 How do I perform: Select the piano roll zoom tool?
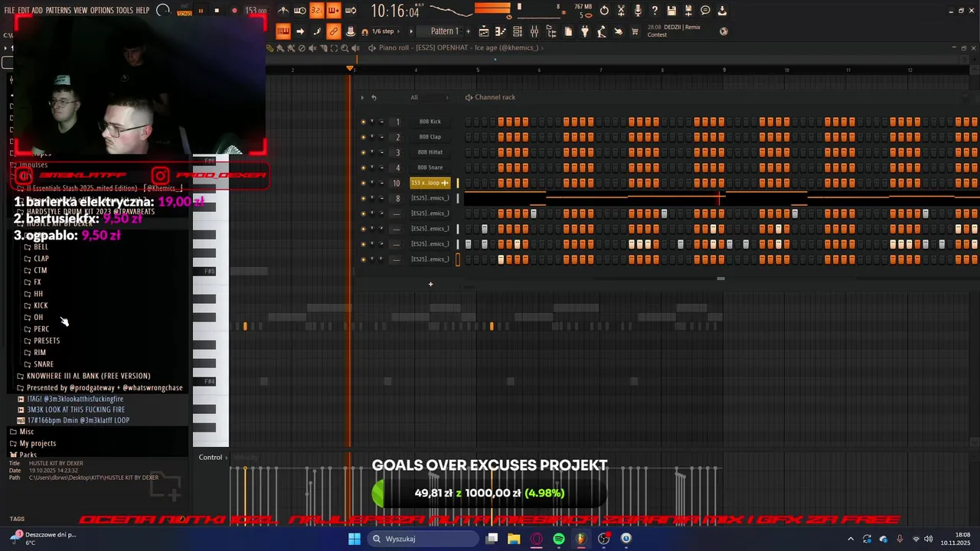(x=345, y=47)
